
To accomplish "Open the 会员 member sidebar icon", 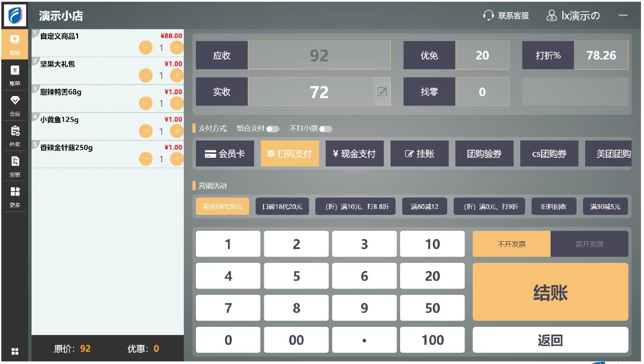I will (15, 105).
